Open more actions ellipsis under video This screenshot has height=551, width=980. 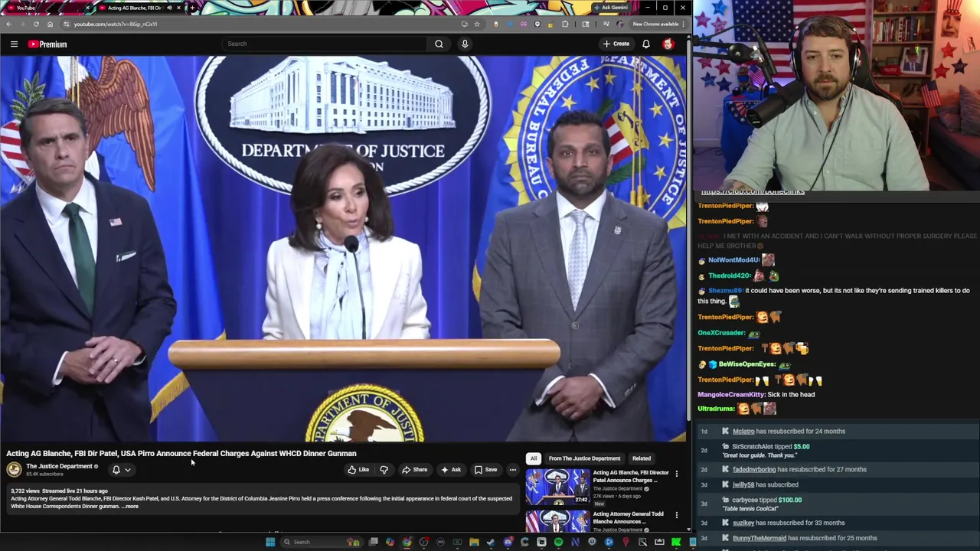point(513,470)
